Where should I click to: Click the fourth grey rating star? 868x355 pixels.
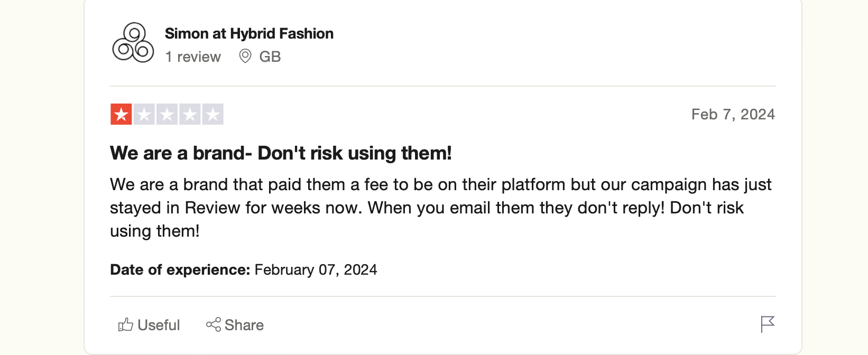tap(190, 114)
